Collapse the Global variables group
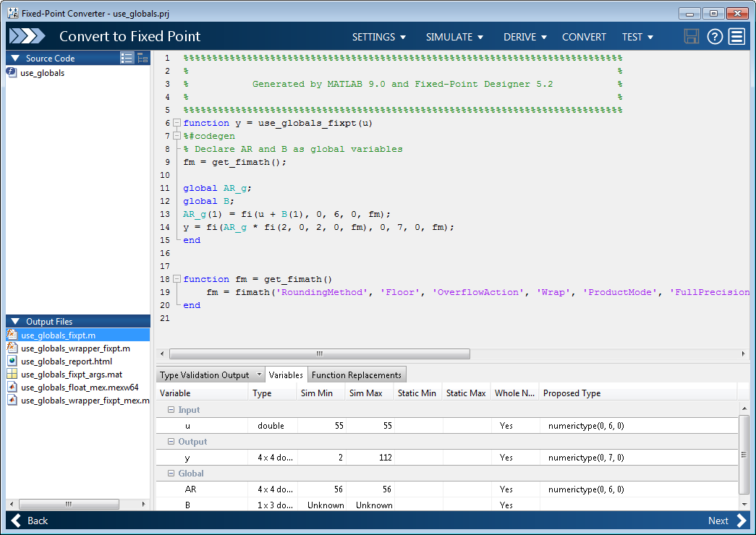This screenshot has height=535, width=756. [171, 474]
